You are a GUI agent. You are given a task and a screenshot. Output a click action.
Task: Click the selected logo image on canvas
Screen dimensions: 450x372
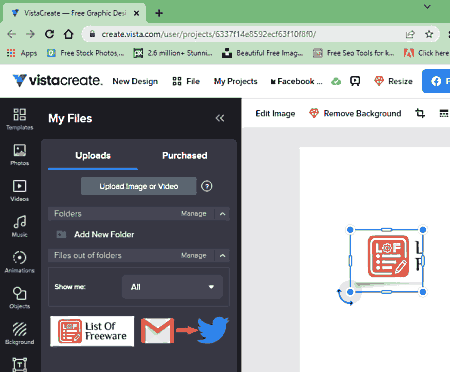387,261
